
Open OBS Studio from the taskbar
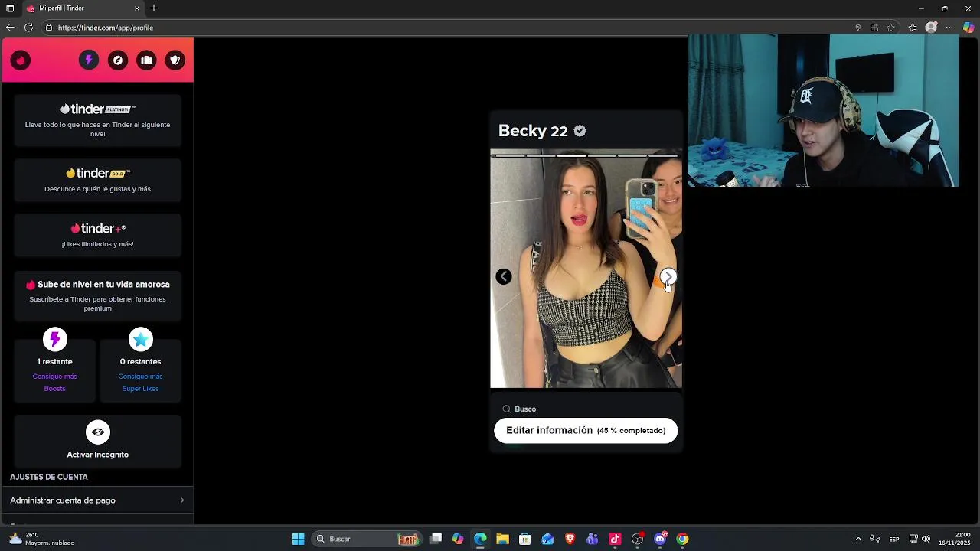pos(638,539)
